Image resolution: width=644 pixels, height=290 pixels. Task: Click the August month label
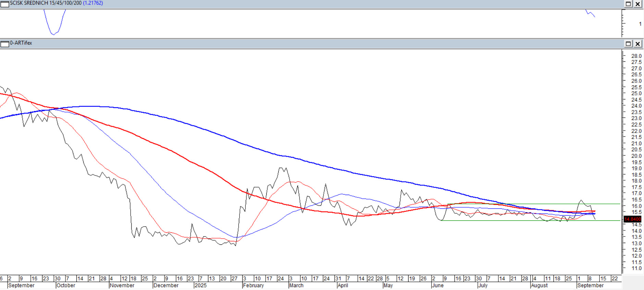(539, 286)
